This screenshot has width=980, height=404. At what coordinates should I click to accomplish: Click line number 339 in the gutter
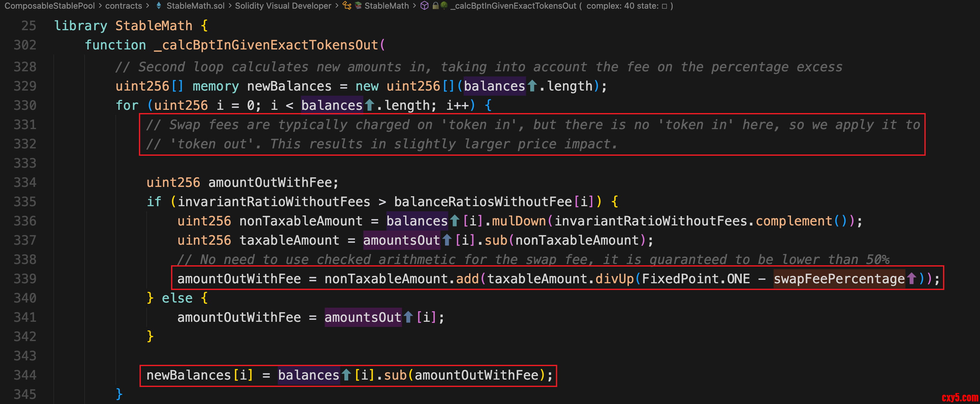tap(25, 278)
